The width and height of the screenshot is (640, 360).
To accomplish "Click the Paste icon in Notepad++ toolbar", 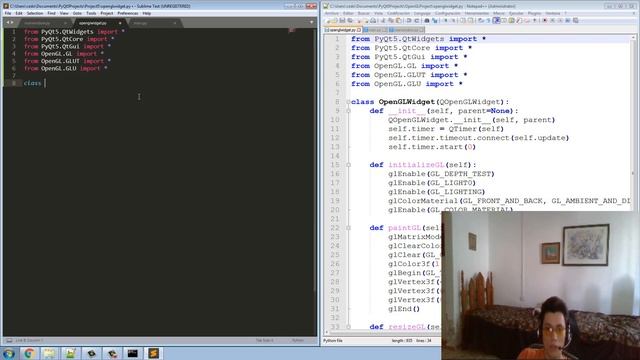I will point(398,20).
